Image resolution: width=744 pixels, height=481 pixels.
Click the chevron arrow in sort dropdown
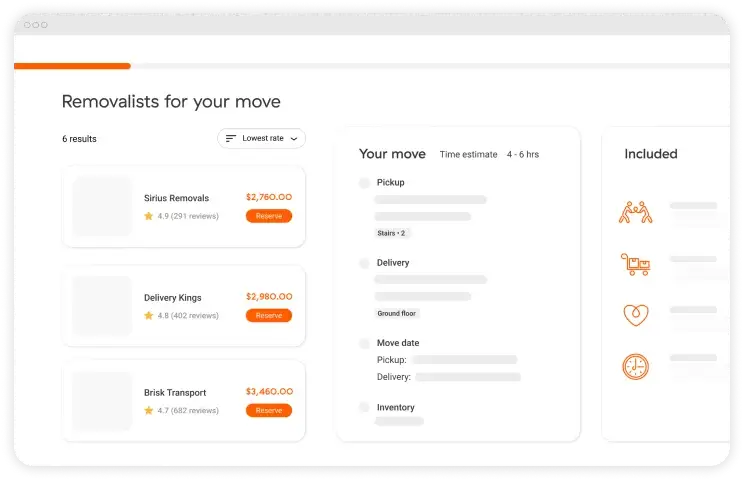pyautogui.click(x=293, y=139)
